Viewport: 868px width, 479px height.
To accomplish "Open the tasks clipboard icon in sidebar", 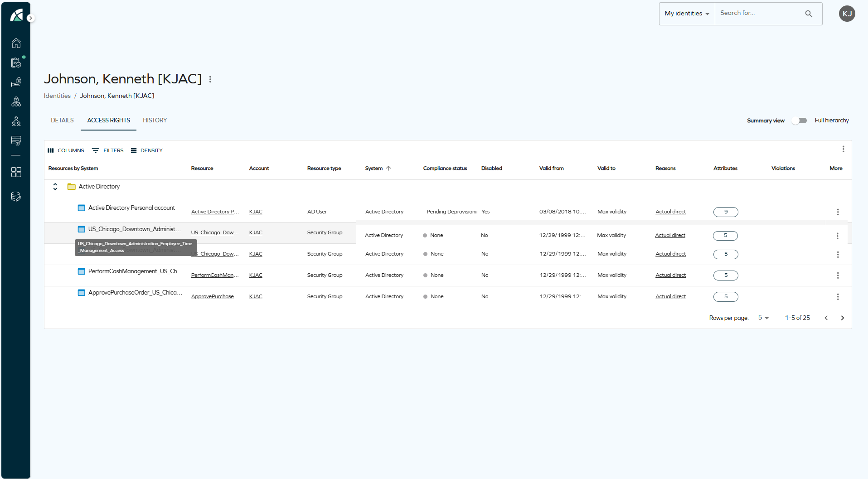I will coord(16,63).
